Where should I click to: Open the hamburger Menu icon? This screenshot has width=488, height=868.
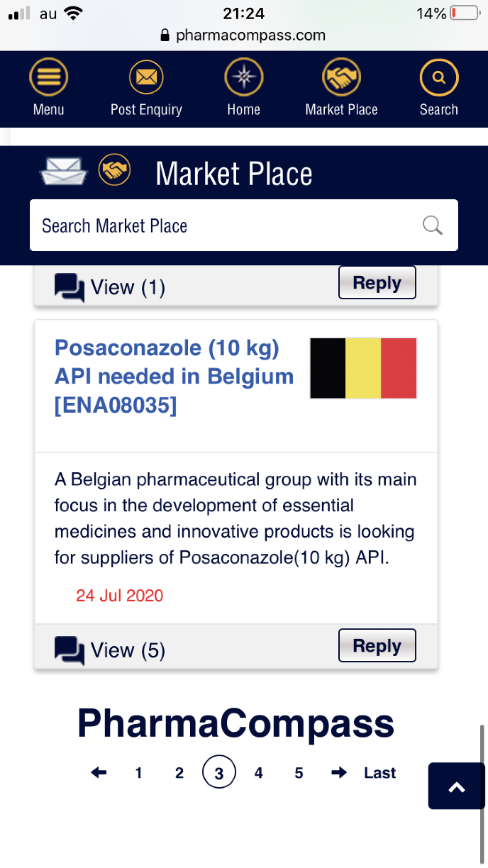coord(48,77)
